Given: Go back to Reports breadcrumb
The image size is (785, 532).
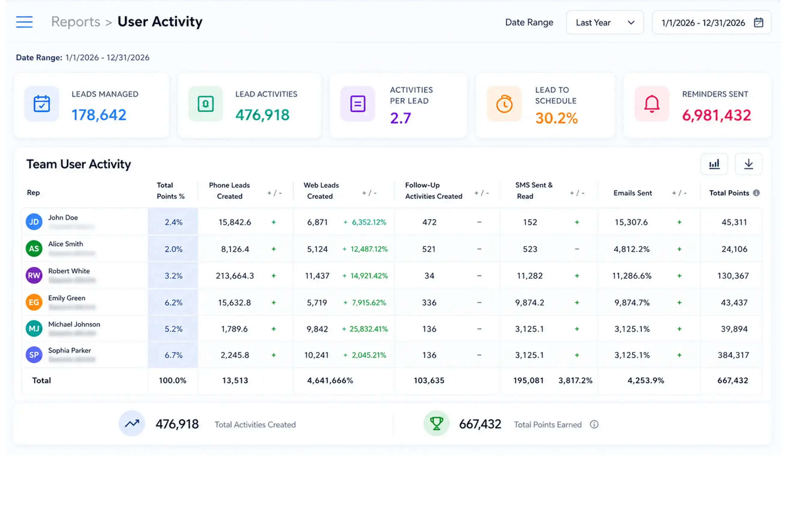Looking at the screenshot, I should (x=76, y=22).
